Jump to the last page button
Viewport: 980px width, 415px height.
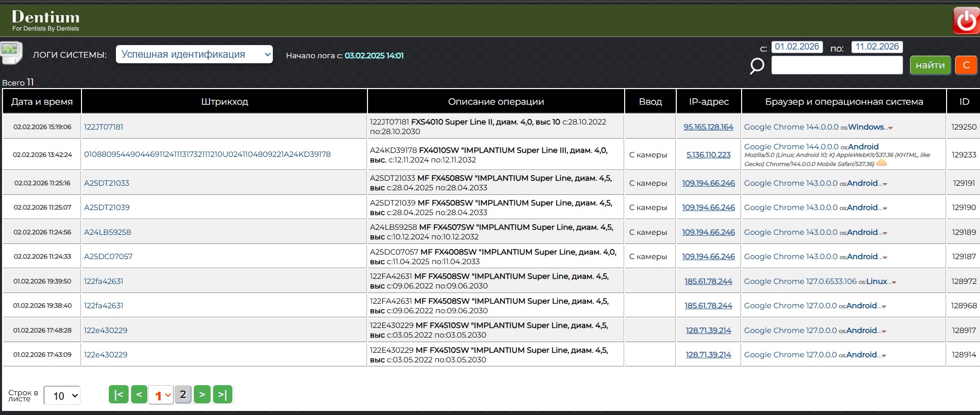point(223,395)
